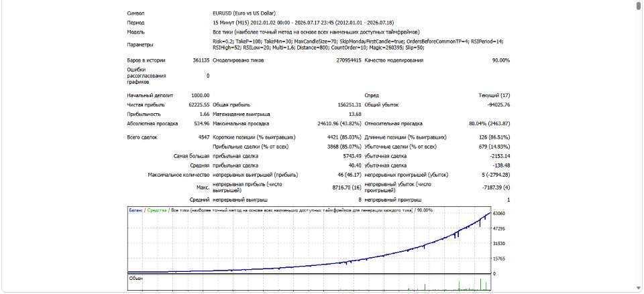Click the Начальный депозит value 1000.00
The height and width of the screenshot is (294, 644).
coord(201,96)
